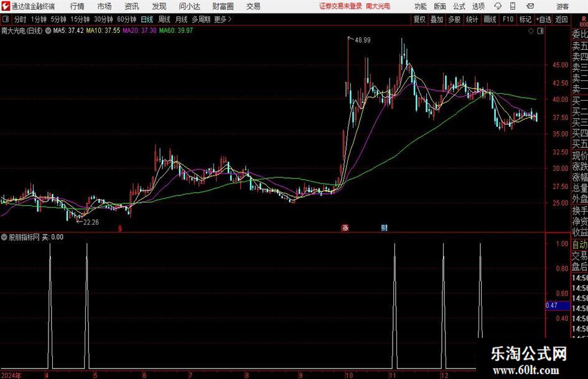The width and height of the screenshot is (588, 379).
Task: Click the 返回 back button
Action: [561, 19]
